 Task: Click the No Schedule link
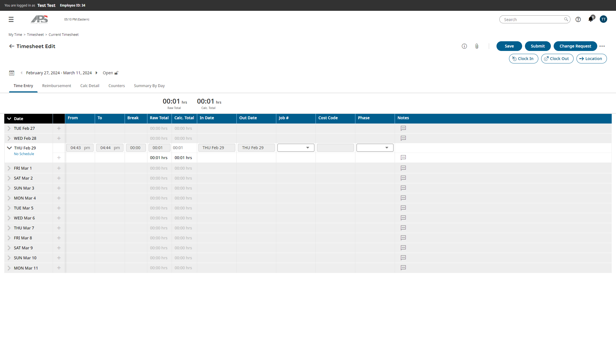(24, 154)
